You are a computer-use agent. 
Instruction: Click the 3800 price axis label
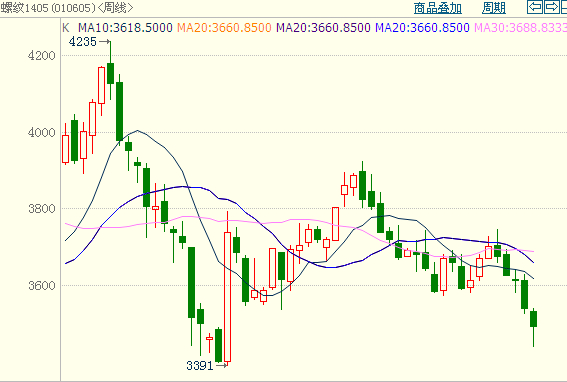[42, 209]
